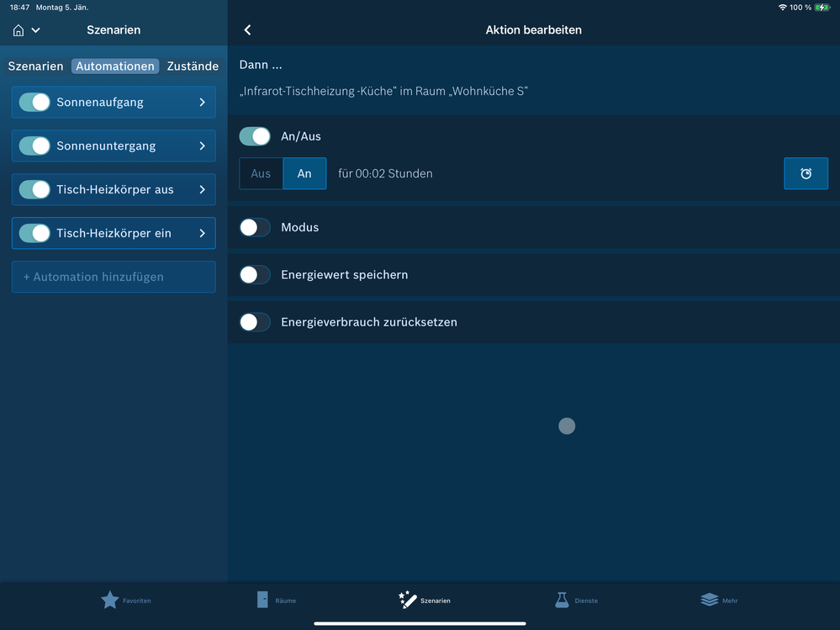Go back using the left chevron arrow
Image resolution: width=840 pixels, height=630 pixels.
[x=247, y=30]
